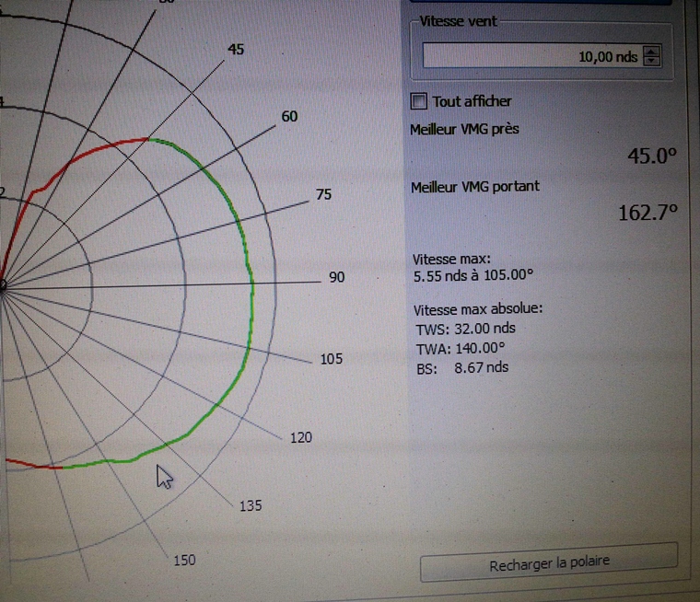Image resolution: width=700 pixels, height=602 pixels.
Task: Select the 45 degree axis label
Action: 236,50
